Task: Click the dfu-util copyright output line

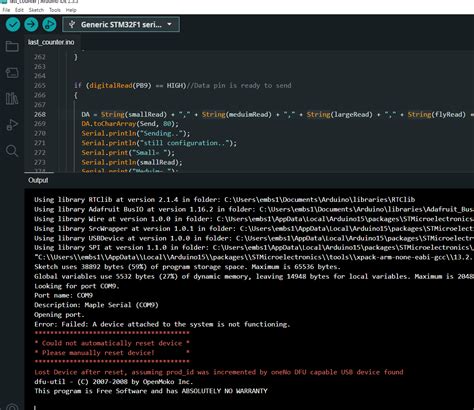Action: pos(113,382)
